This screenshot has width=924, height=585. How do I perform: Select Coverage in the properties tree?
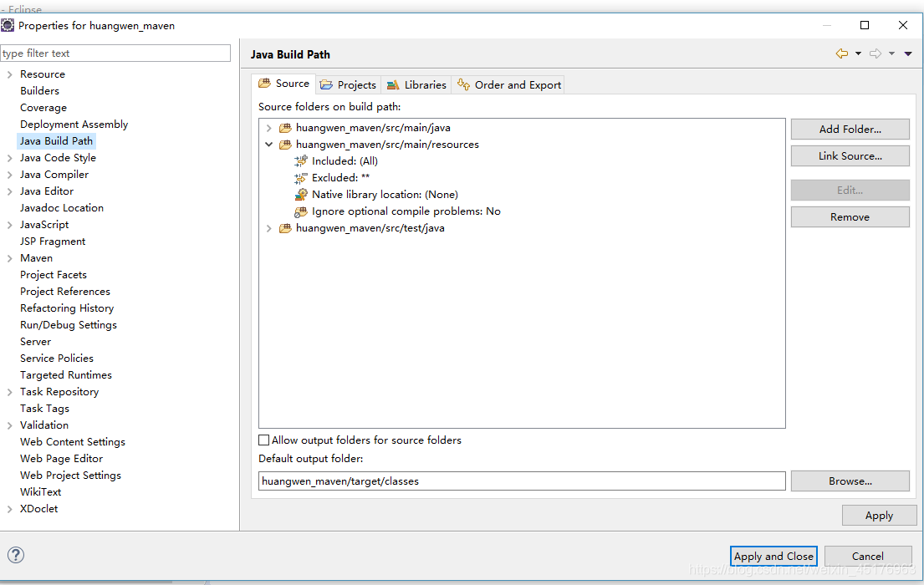(x=43, y=108)
